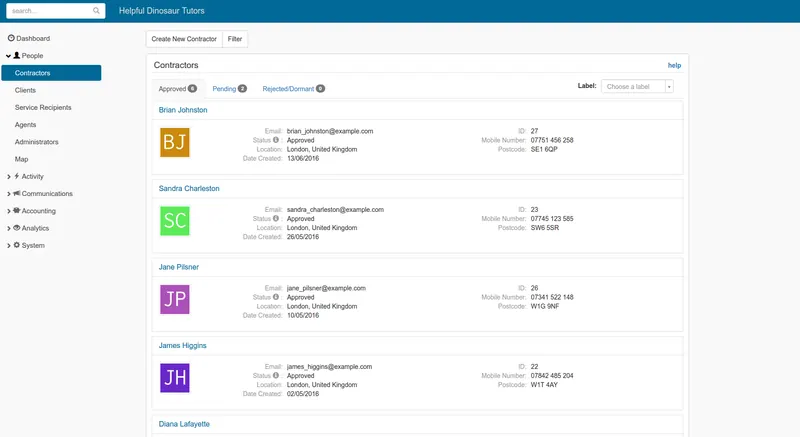This screenshot has width=800, height=437.
Task: Collapse the People section chevron
Action: [8, 56]
